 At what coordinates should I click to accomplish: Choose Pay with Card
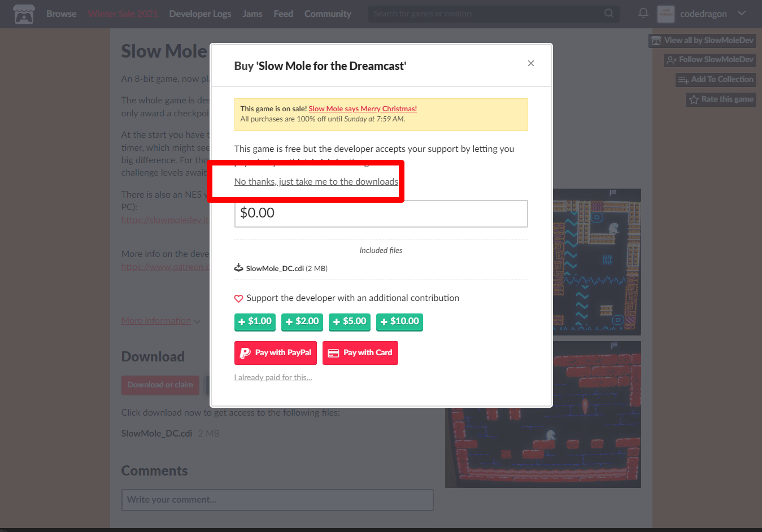(x=360, y=353)
